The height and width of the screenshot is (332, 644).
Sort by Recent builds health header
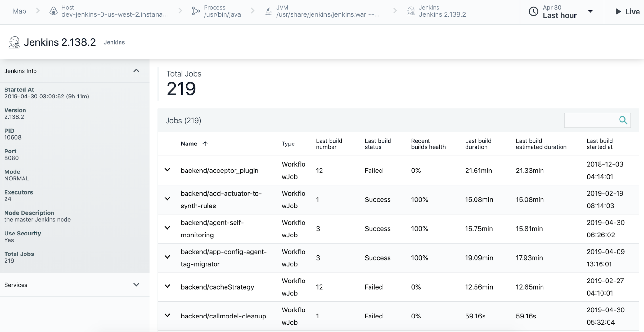point(428,144)
